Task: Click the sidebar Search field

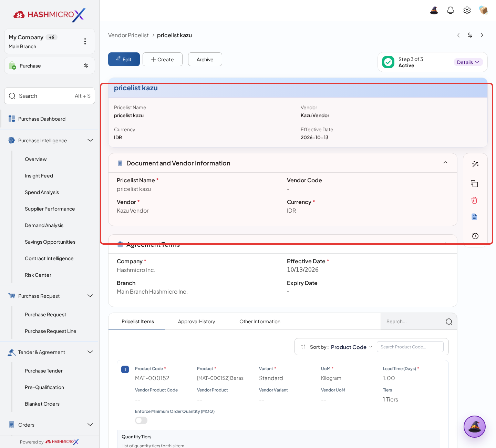Action: point(50,96)
